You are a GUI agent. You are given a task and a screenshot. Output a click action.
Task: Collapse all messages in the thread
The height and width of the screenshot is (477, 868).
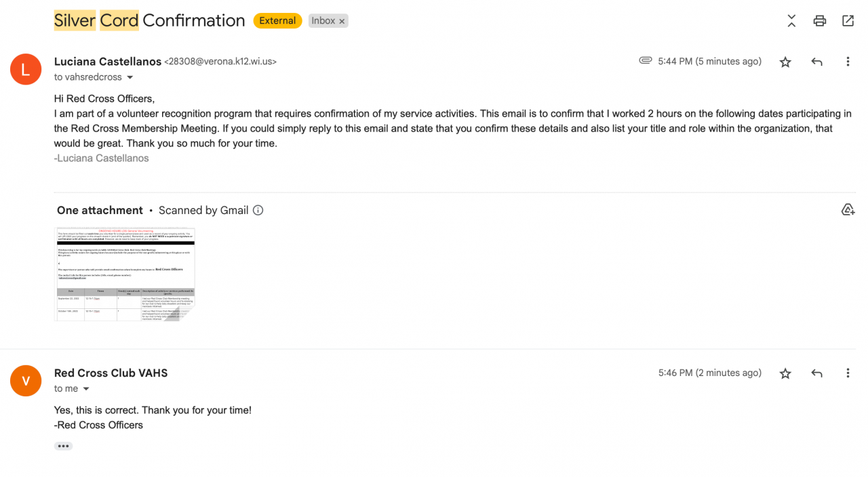click(x=791, y=21)
